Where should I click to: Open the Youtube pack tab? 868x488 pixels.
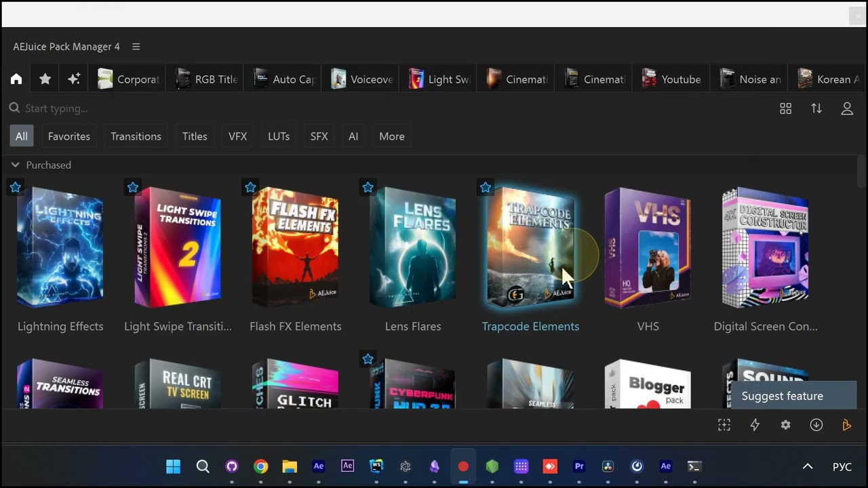point(672,79)
